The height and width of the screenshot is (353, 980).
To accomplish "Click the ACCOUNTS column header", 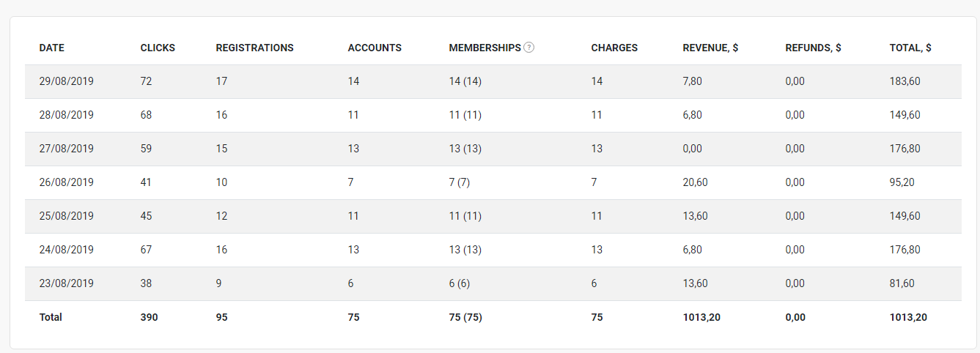I will click(x=375, y=48).
